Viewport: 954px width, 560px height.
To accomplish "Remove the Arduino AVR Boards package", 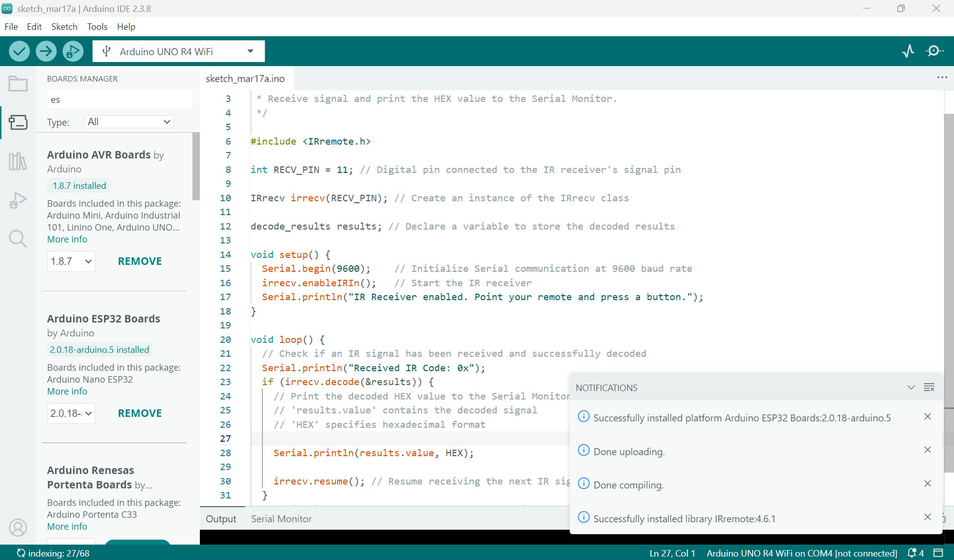I will [x=140, y=261].
